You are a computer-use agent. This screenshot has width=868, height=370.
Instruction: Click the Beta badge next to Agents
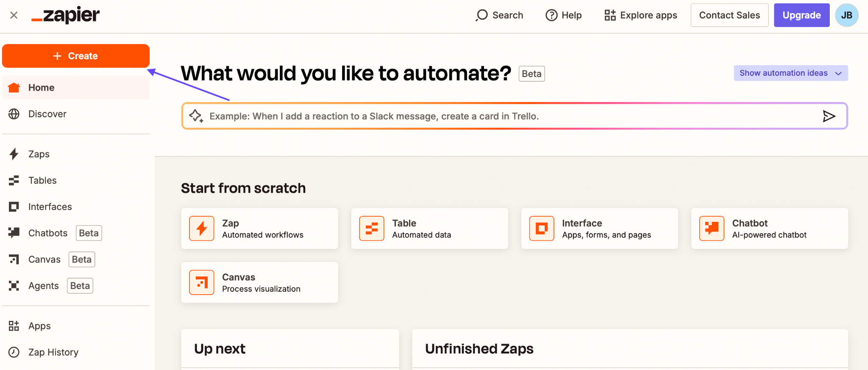80,286
